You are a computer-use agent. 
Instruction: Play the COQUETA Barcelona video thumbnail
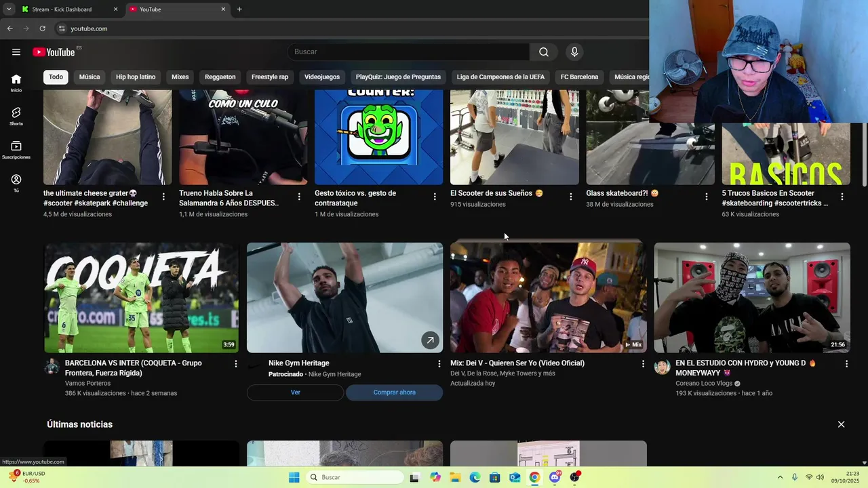pyautogui.click(x=141, y=298)
